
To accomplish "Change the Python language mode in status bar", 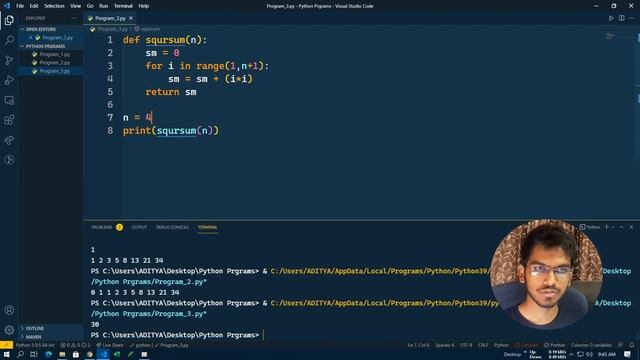I will pos(501,345).
